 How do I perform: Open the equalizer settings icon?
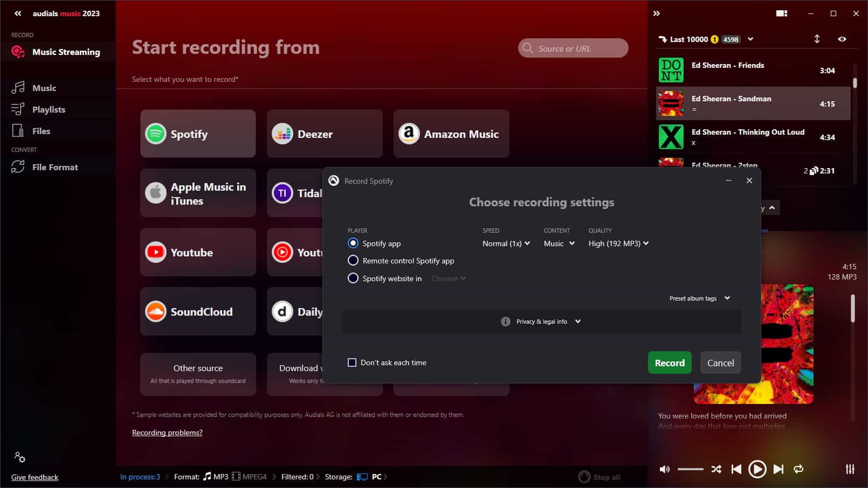850,469
